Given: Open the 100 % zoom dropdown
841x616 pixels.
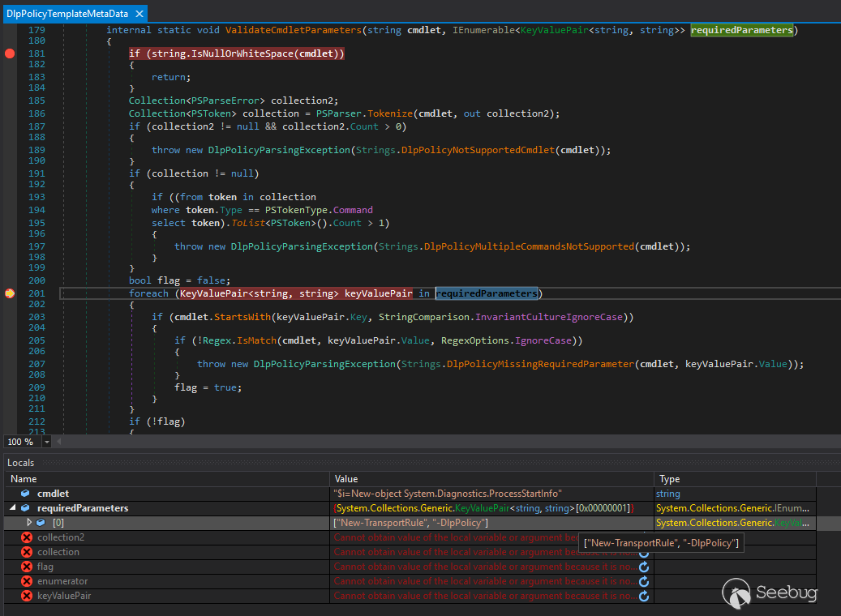Looking at the screenshot, I should 47,442.
